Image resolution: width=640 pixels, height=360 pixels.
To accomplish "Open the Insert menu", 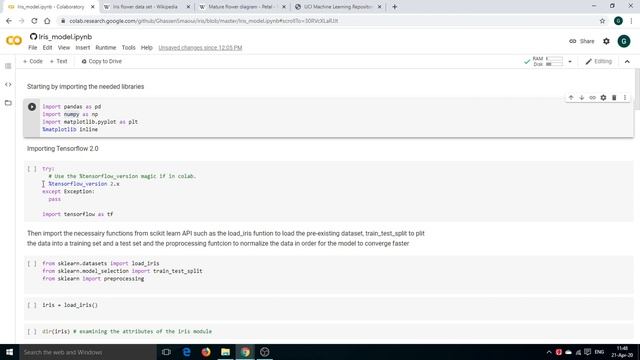I will (x=82, y=48).
